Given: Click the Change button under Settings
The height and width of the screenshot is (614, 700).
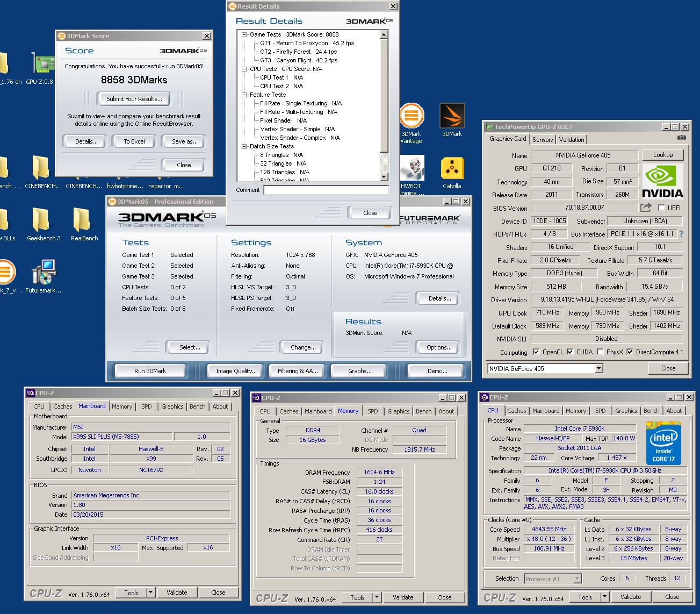Looking at the screenshot, I should tap(303, 347).
